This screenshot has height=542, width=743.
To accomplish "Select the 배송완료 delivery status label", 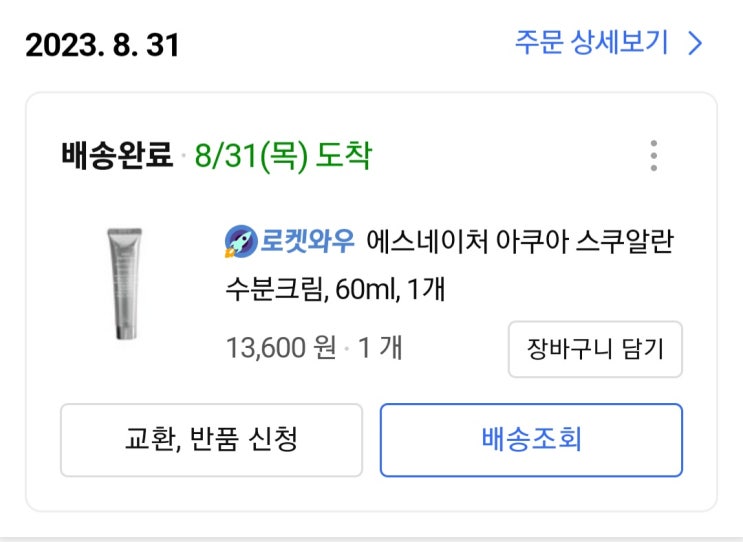I will (x=116, y=156).
